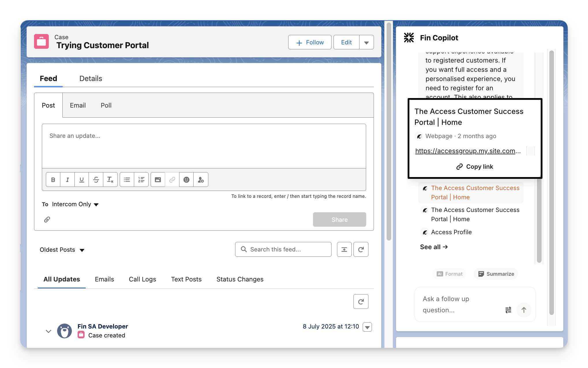Screen dimensions: 588x368
Task: Toggle strikethrough formatting
Action: [x=96, y=180]
